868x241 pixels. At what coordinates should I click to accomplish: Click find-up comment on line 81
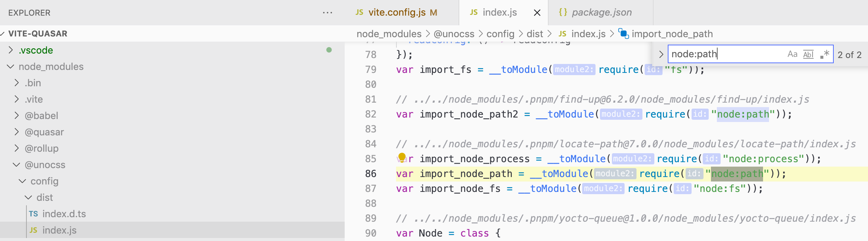click(x=603, y=99)
